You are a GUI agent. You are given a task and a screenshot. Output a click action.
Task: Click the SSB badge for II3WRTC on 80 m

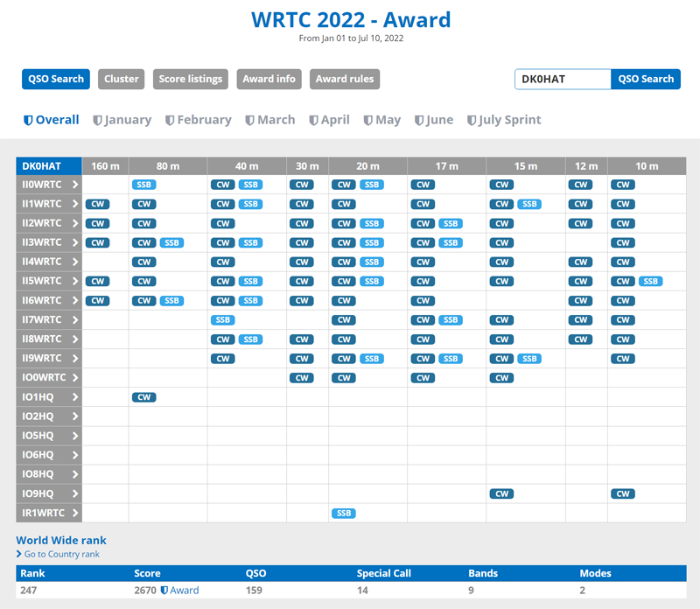tap(171, 243)
